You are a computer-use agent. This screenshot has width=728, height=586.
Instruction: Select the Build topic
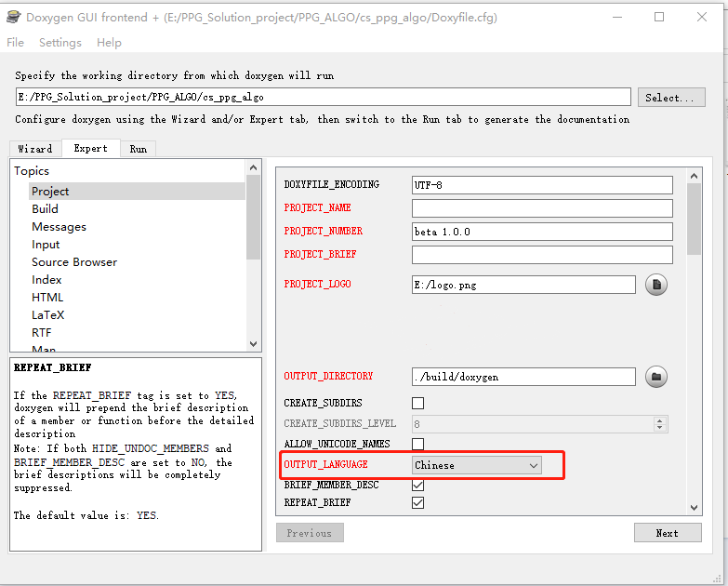tap(45, 209)
